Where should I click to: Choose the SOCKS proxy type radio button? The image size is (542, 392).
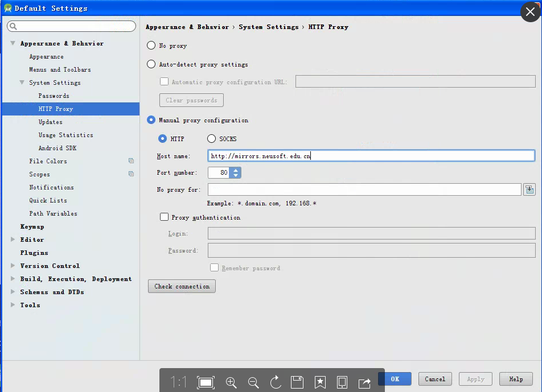pos(211,138)
